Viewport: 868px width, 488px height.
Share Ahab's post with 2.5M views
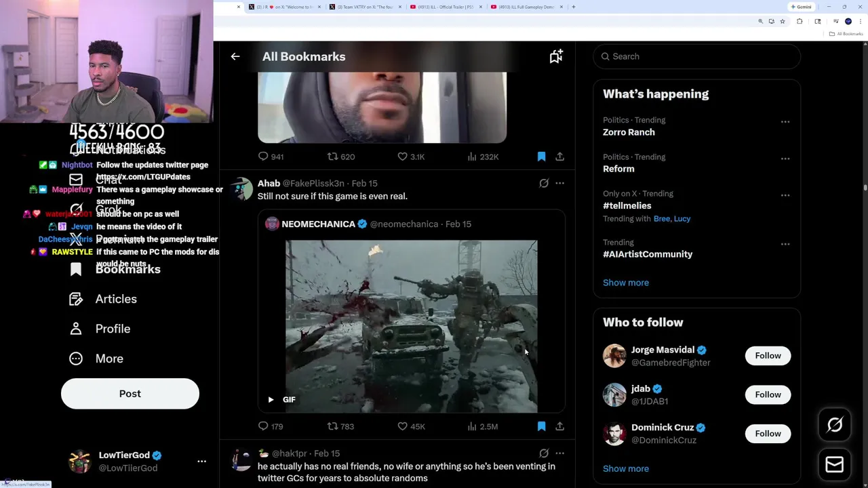pyautogui.click(x=559, y=426)
